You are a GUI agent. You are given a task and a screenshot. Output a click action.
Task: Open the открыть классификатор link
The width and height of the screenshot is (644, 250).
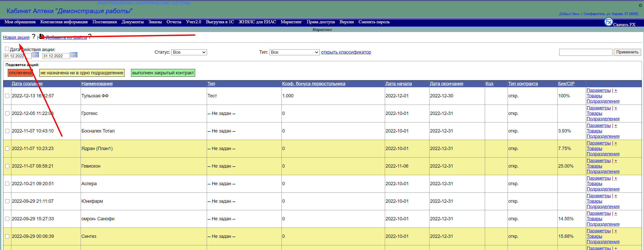click(x=346, y=52)
